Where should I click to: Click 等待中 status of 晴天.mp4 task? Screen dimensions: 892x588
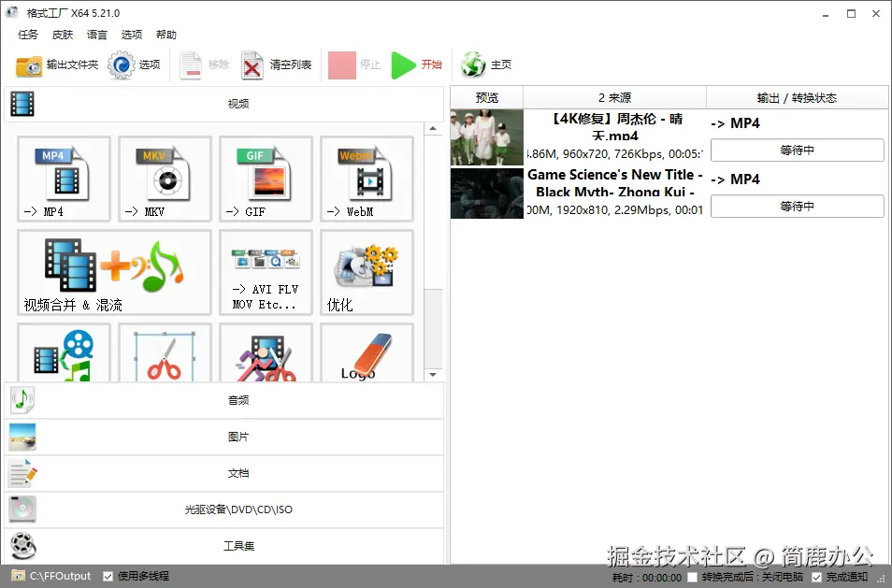(797, 151)
